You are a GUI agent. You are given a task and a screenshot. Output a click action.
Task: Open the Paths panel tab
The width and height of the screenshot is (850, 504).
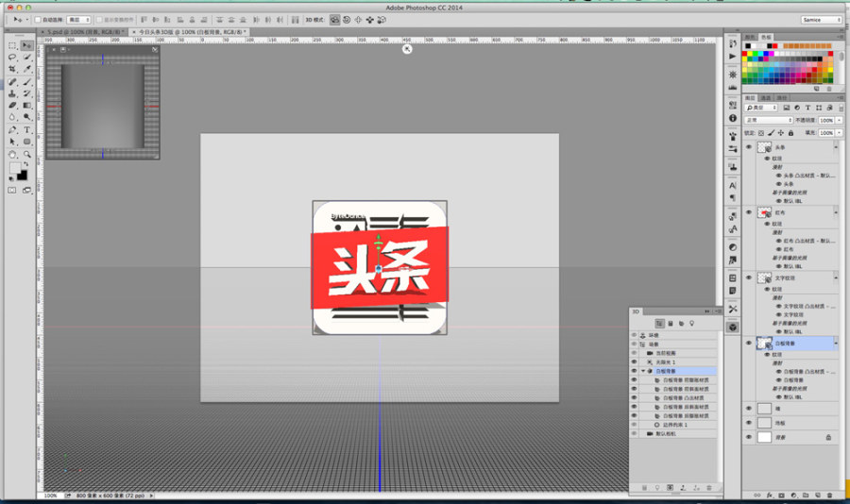781,98
